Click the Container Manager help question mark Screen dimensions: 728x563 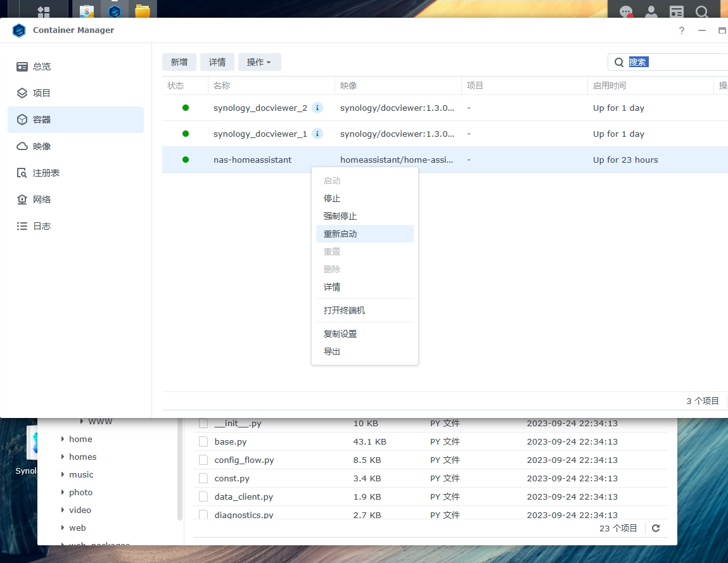tap(682, 30)
